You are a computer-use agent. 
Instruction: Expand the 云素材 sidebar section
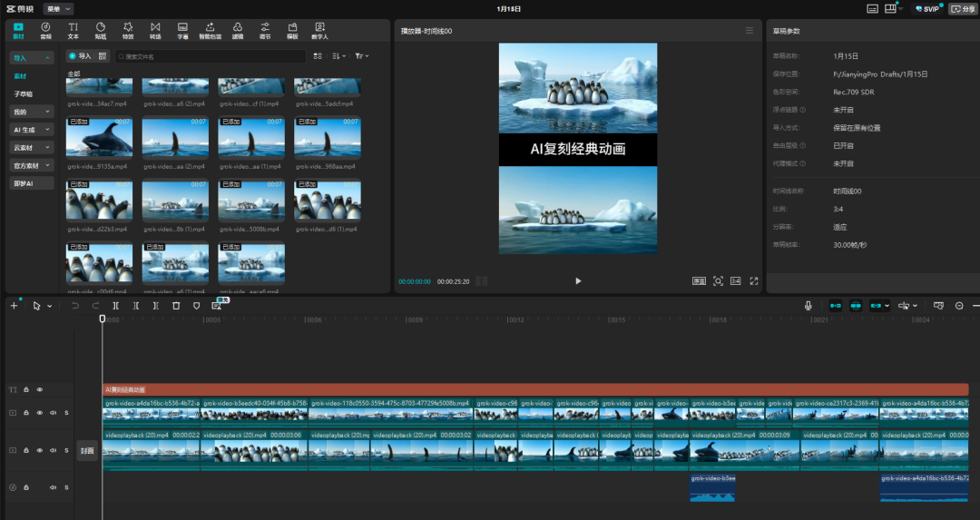coord(32,148)
